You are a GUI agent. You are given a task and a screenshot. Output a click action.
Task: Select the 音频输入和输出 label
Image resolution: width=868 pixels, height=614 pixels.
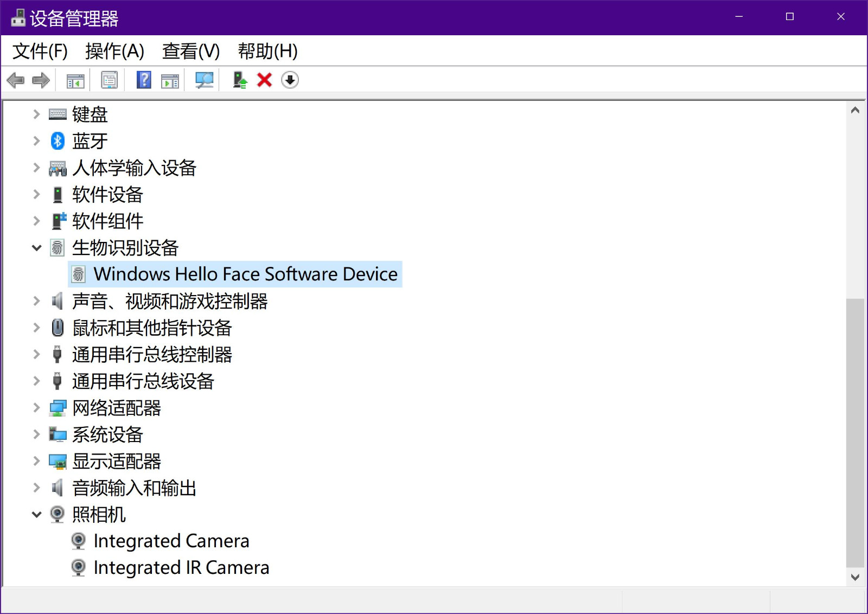point(134,488)
